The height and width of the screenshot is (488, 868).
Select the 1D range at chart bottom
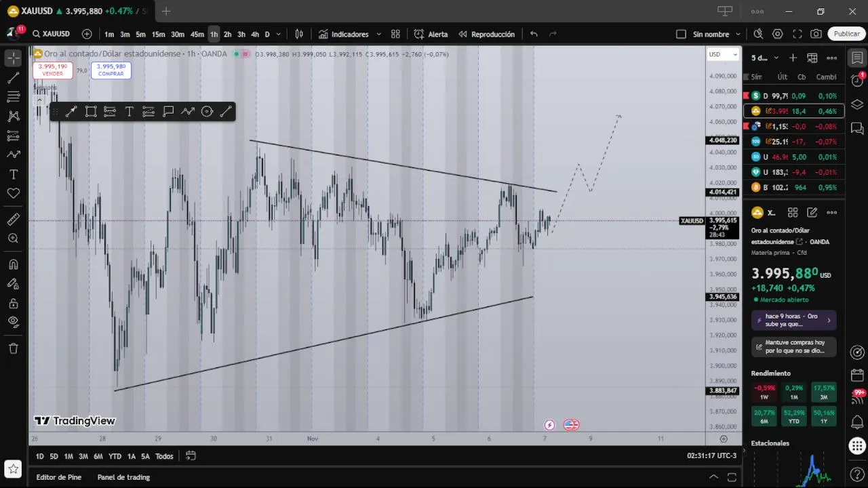[40, 456]
